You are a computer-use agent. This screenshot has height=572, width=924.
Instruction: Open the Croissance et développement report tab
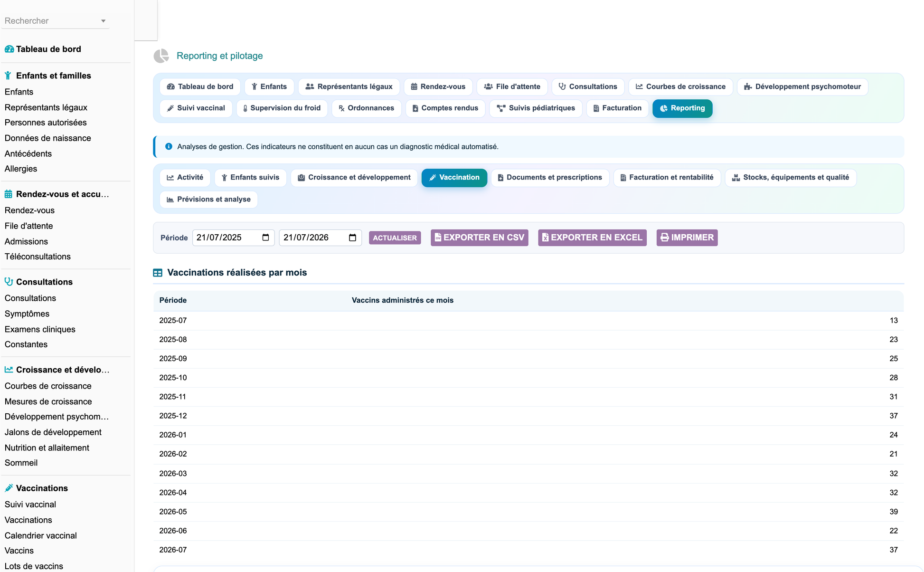(354, 178)
